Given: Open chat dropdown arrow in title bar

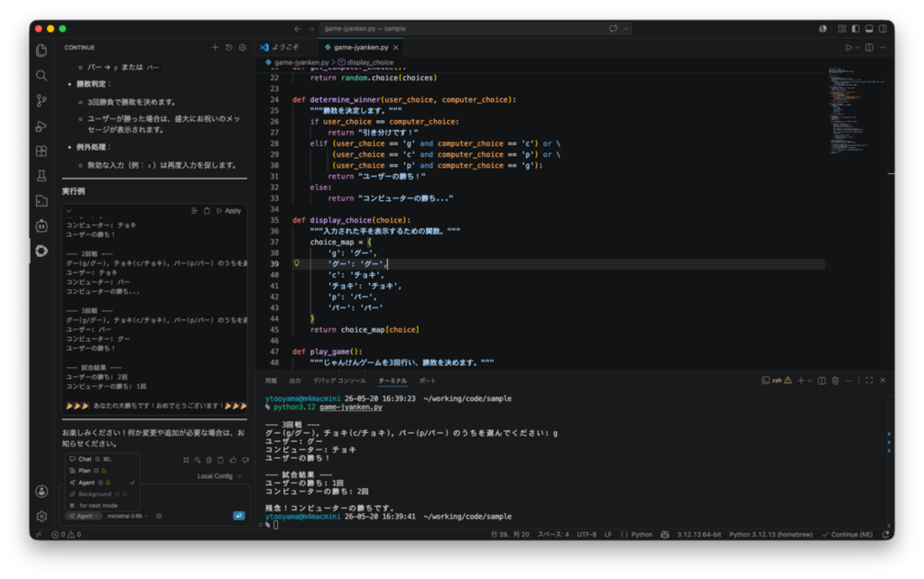Looking at the screenshot, I should (x=626, y=28).
